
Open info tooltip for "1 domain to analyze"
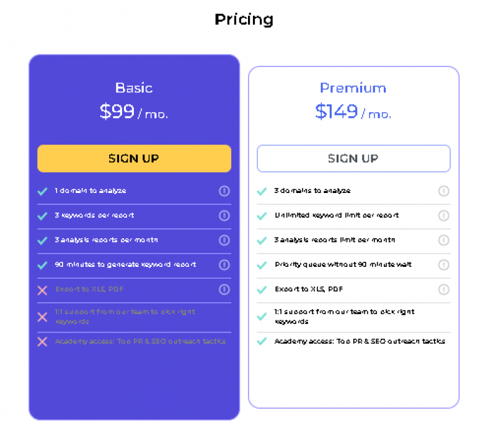click(224, 191)
